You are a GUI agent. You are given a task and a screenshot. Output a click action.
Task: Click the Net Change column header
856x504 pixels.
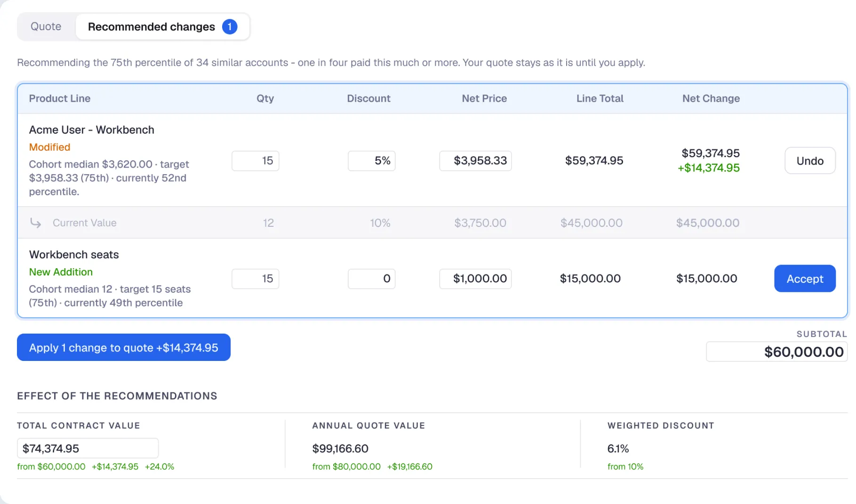click(711, 98)
